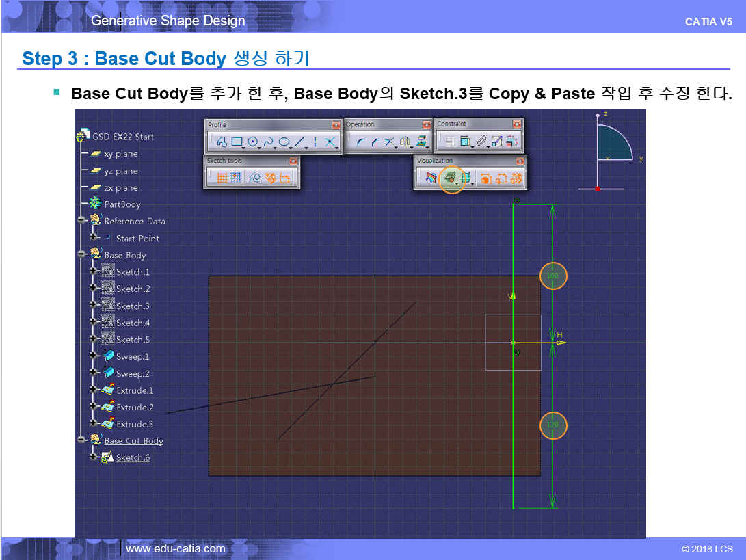Activate the Line tool
746x560 pixels.
[x=299, y=142]
